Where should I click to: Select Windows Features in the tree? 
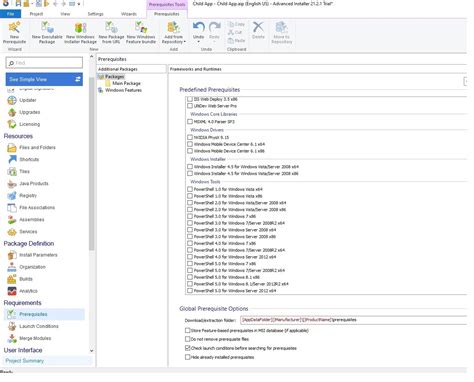click(x=123, y=90)
